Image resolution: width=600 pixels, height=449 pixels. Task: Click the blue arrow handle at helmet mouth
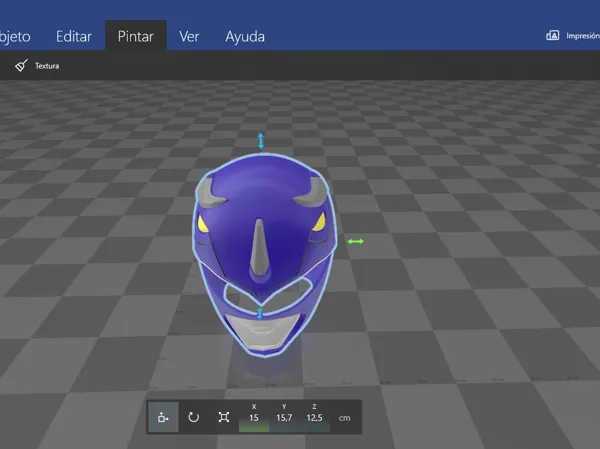260,313
